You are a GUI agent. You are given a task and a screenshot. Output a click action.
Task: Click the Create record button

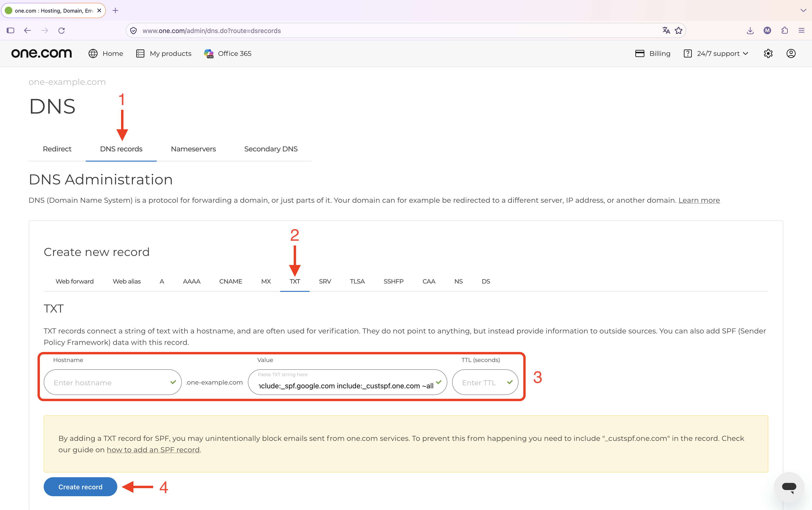(x=80, y=487)
